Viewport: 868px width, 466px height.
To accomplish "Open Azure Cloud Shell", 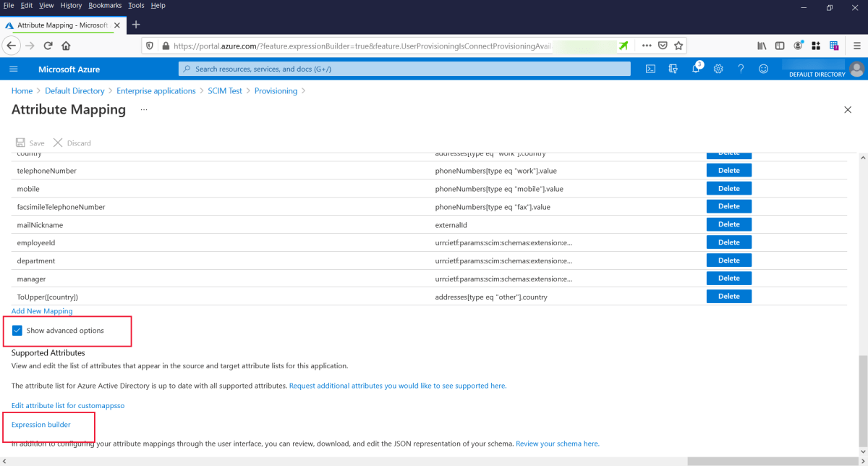I will point(650,69).
